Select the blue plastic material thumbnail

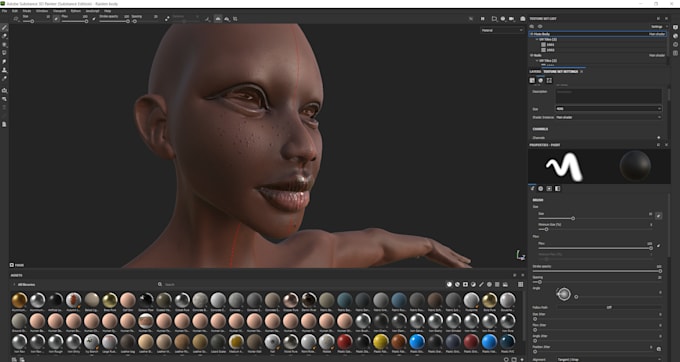[417, 342]
